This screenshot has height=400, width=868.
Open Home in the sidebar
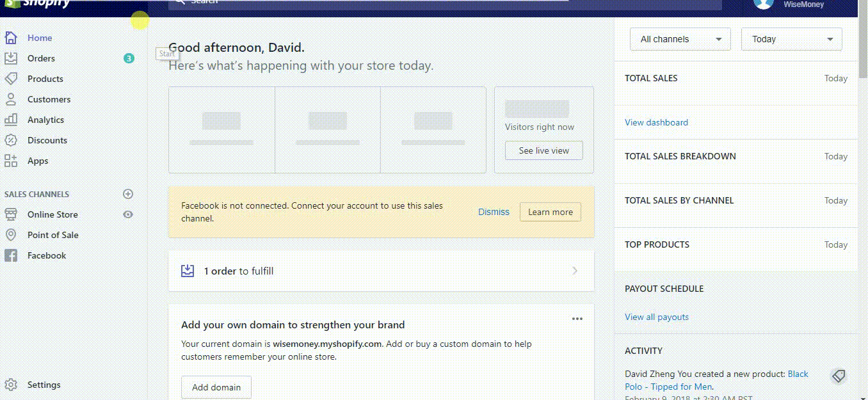(x=40, y=38)
